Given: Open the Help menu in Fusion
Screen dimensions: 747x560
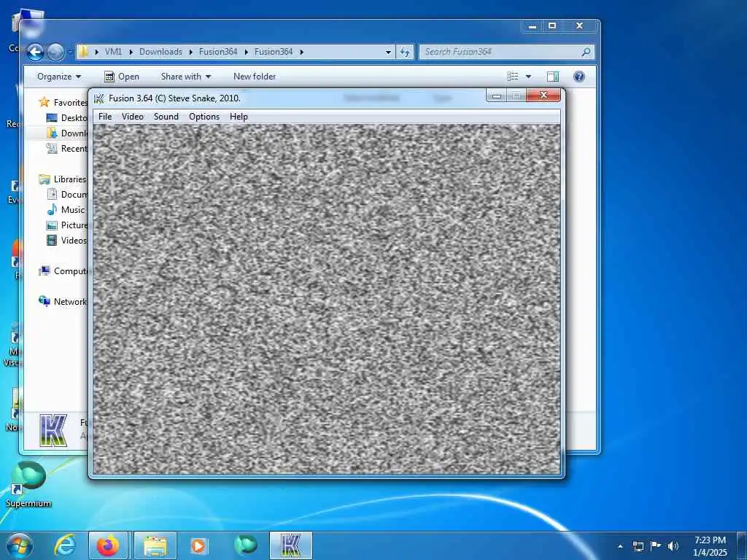Looking at the screenshot, I should point(239,117).
